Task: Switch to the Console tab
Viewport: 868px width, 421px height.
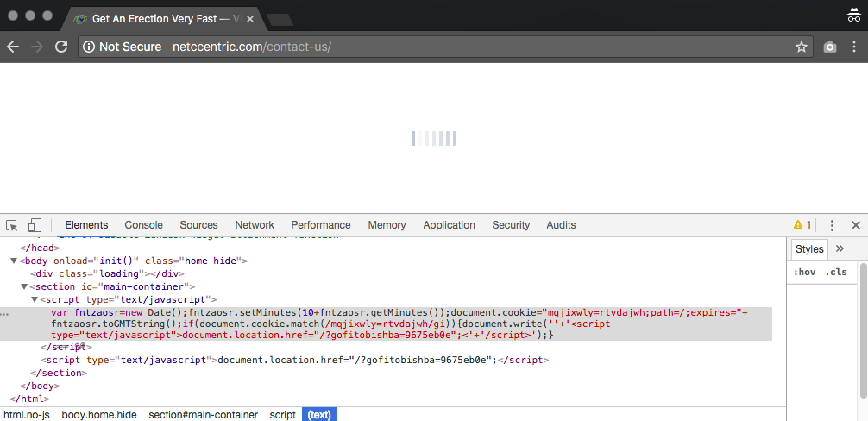Action: click(143, 225)
